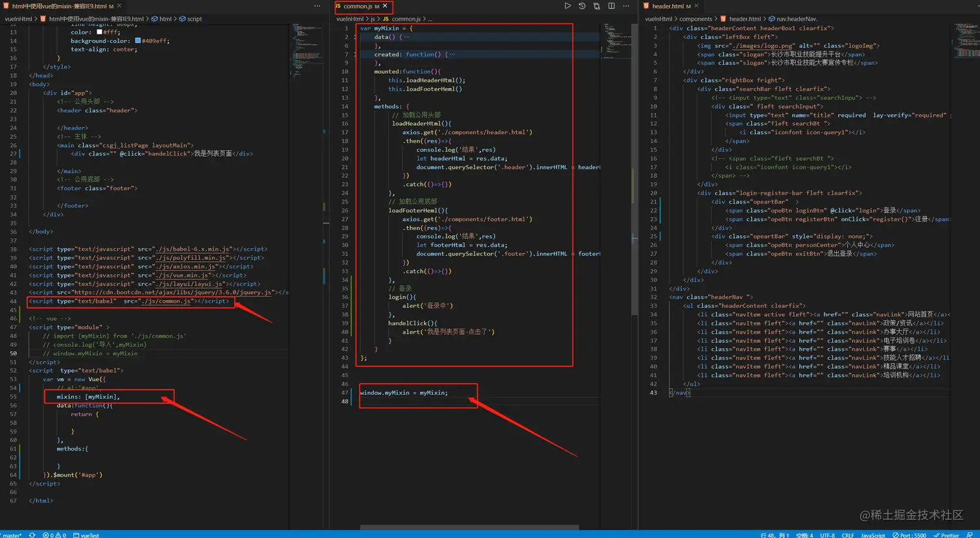Click the '<div id="app">' line

[x=67, y=93]
